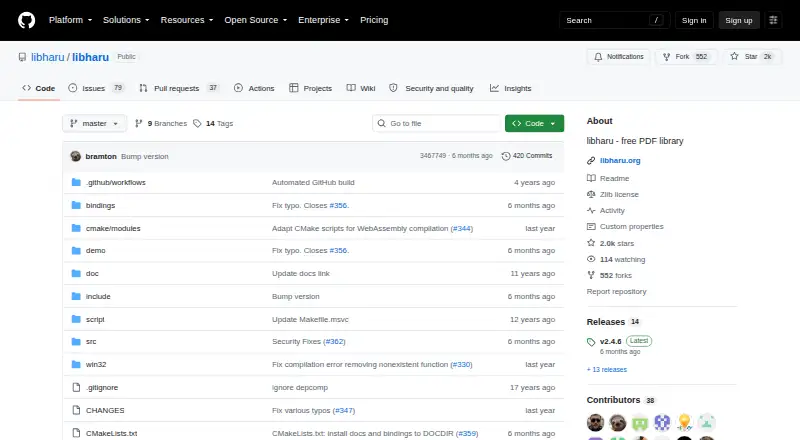The width and height of the screenshot is (800, 440).
Task: Open the master branch dropdown
Action: [94, 124]
